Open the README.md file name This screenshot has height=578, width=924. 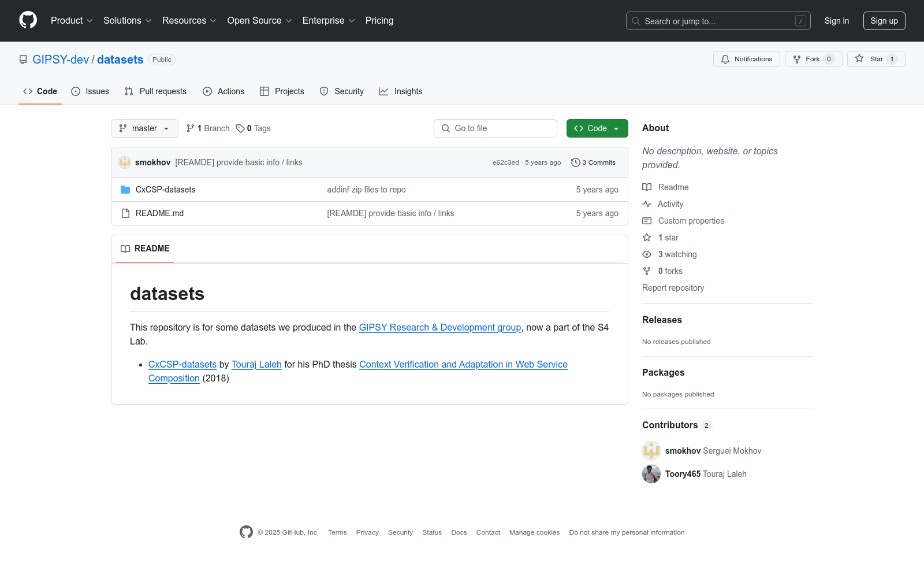(160, 213)
